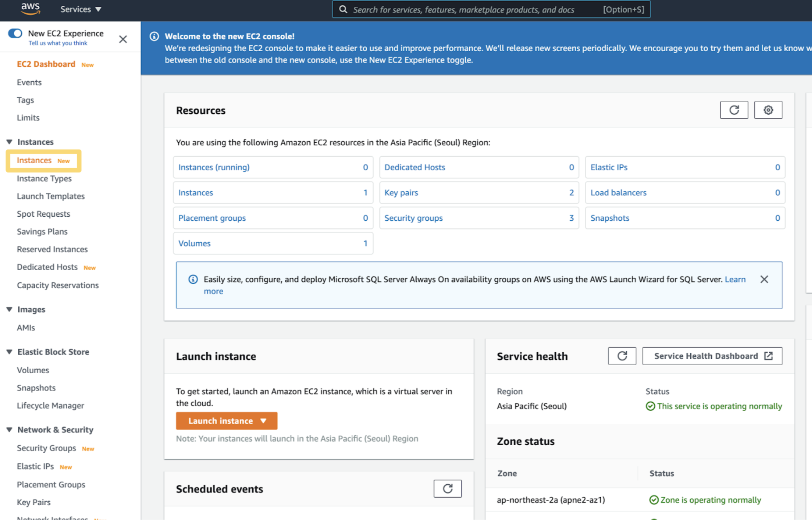Collapse the Instances sidebar section
812x520 pixels.
[x=9, y=142]
